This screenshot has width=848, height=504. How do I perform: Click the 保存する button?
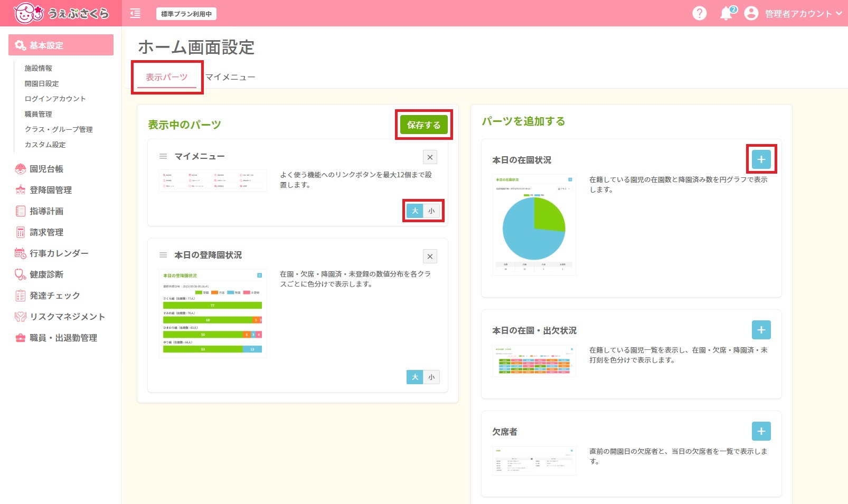click(423, 125)
